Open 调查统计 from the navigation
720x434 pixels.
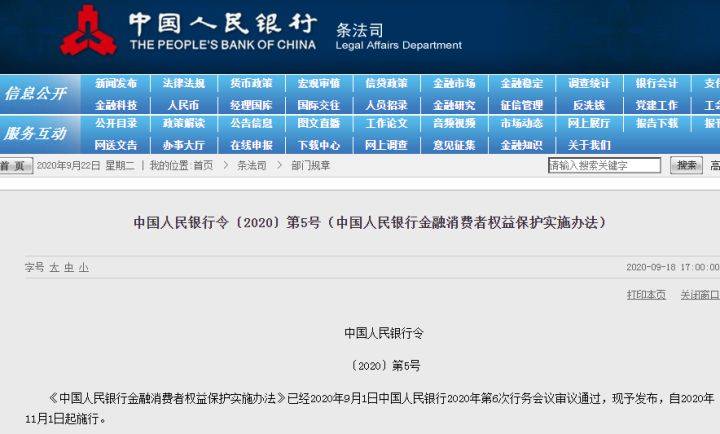(589, 83)
